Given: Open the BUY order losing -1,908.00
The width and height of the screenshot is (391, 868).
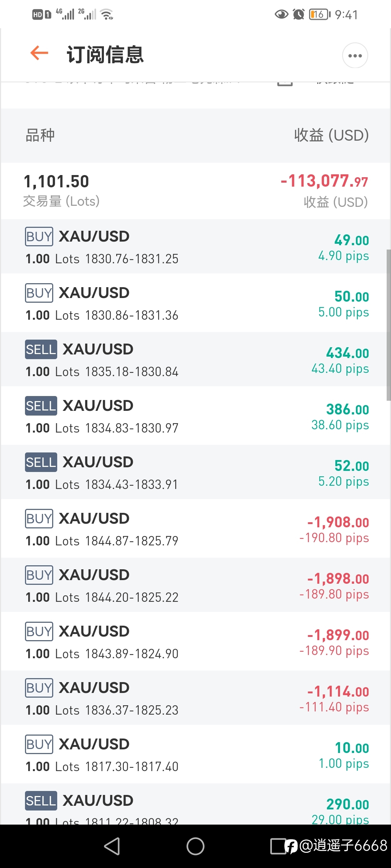Looking at the screenshot, I should coord(195,529).
